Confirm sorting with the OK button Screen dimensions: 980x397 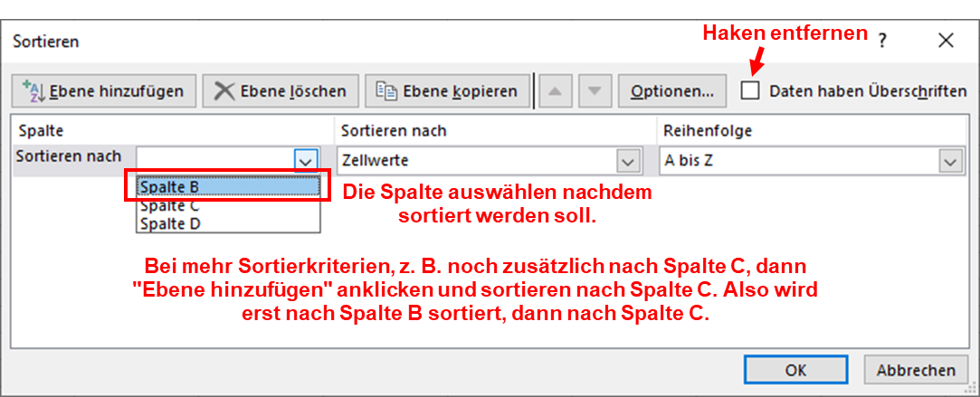pyautogui.click(x=795, y=370)
